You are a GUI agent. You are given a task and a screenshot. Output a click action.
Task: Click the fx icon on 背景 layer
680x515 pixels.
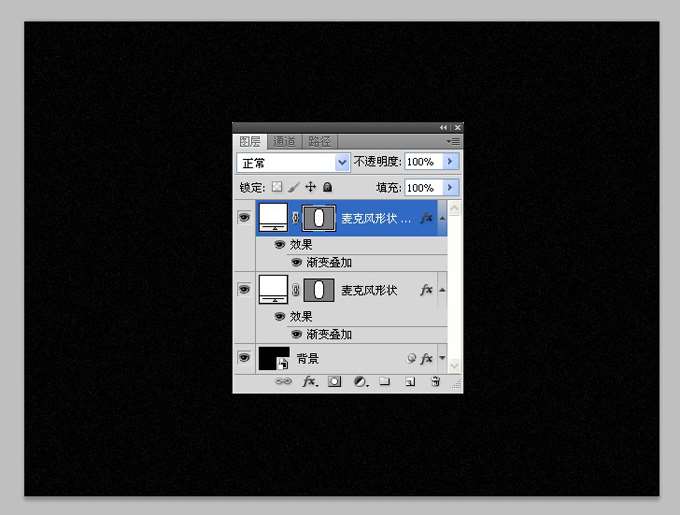(x=427, y=358)
